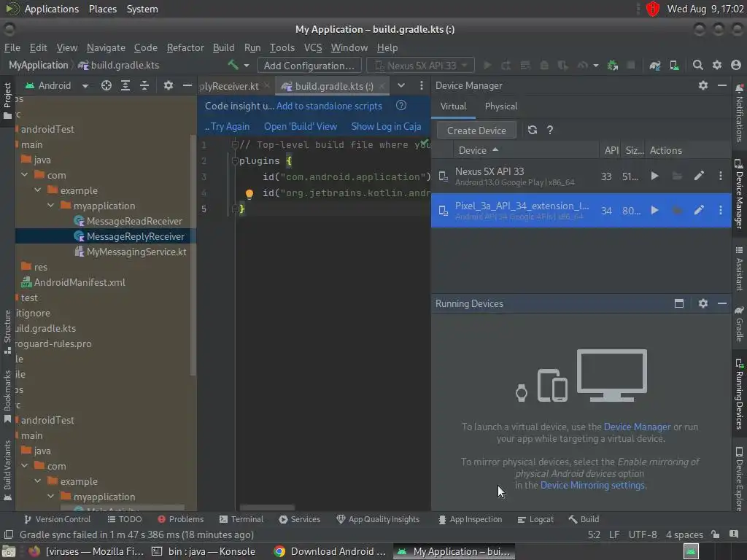Click the Running Devices window mode icon
This screenshot has height=560, width=747.
(x=679, y=303)
